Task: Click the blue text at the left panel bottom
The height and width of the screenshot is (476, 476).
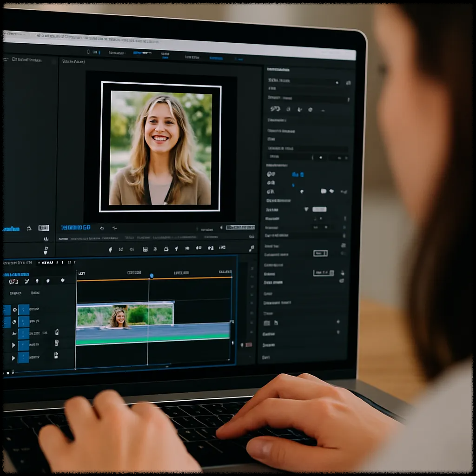Action: [x=11, y=229]
